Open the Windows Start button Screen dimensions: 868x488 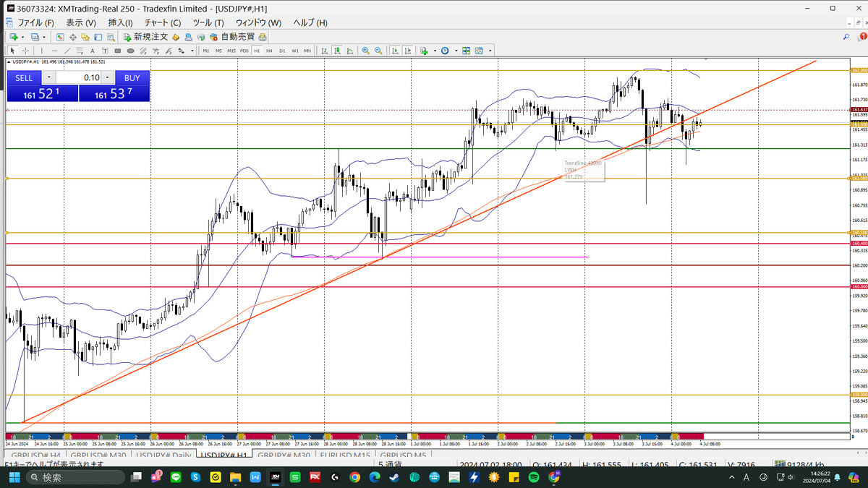[15, 478]
